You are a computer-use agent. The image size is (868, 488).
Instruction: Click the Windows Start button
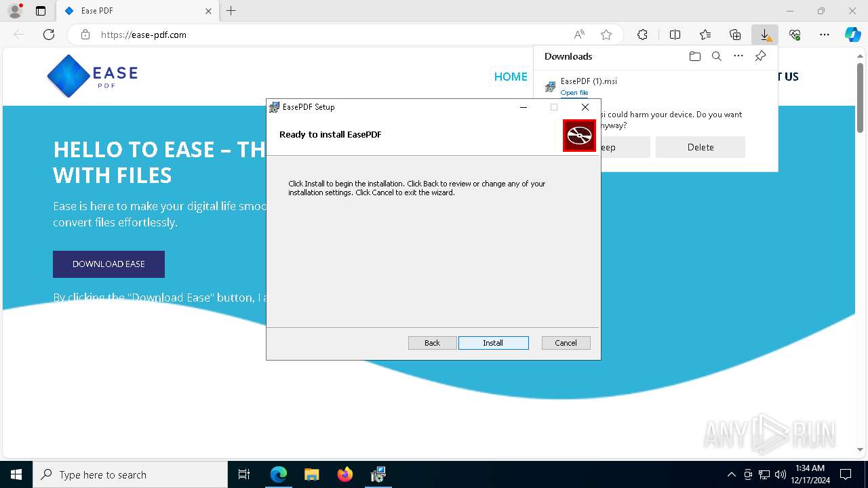pyautogui.click(x=16, y=474)
